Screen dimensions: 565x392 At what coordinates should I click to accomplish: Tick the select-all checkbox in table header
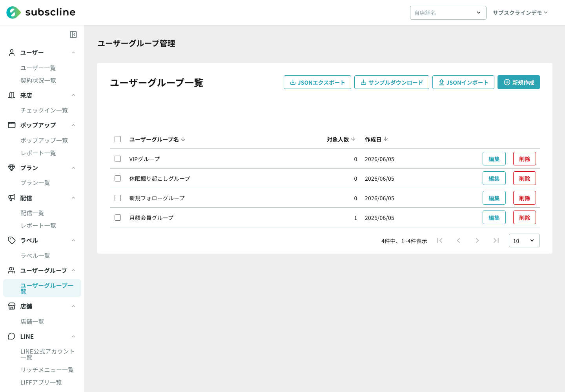pyautogui.click(x=118, y=139)
